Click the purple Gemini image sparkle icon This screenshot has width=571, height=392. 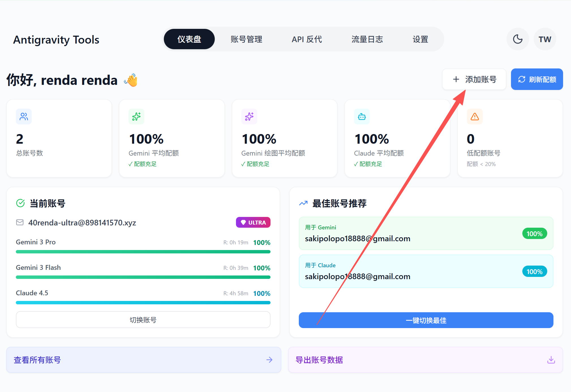(x=249, y=117)
